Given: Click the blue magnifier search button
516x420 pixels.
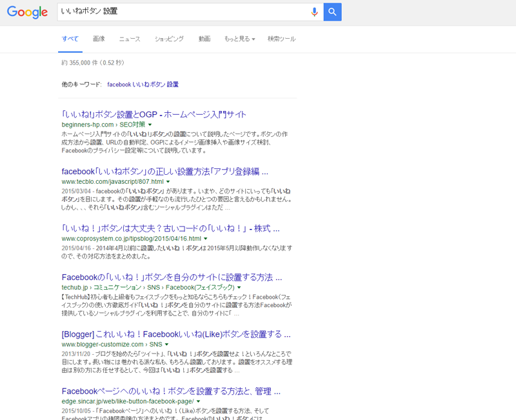Looking at the screenshot, I should [x=332, y=12].
